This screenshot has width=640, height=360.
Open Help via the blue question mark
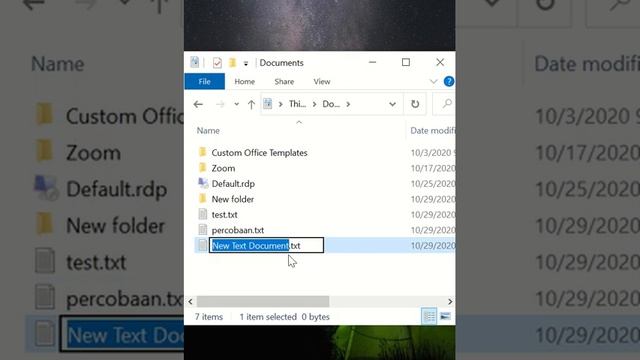point(449,82)
